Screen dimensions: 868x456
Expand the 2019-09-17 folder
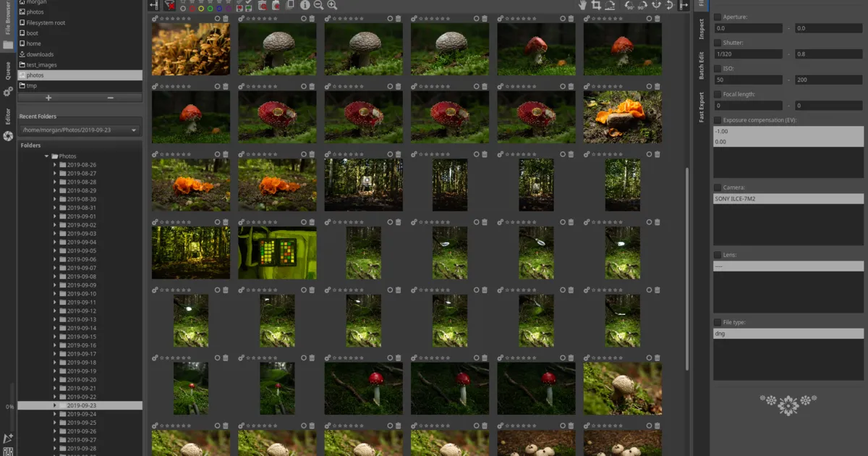[55, 354]
